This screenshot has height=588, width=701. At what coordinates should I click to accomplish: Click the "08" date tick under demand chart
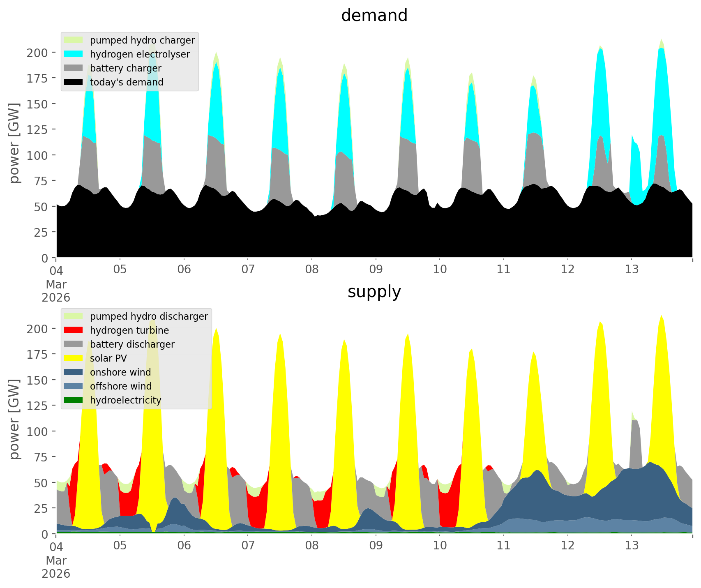(x=312, y=270)
